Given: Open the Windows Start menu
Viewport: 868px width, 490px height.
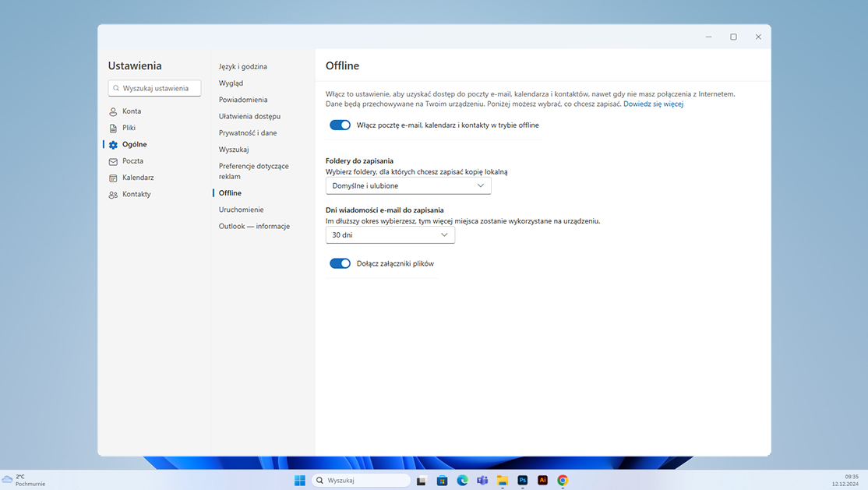Looking at the screenshot, I should (299, 480).
